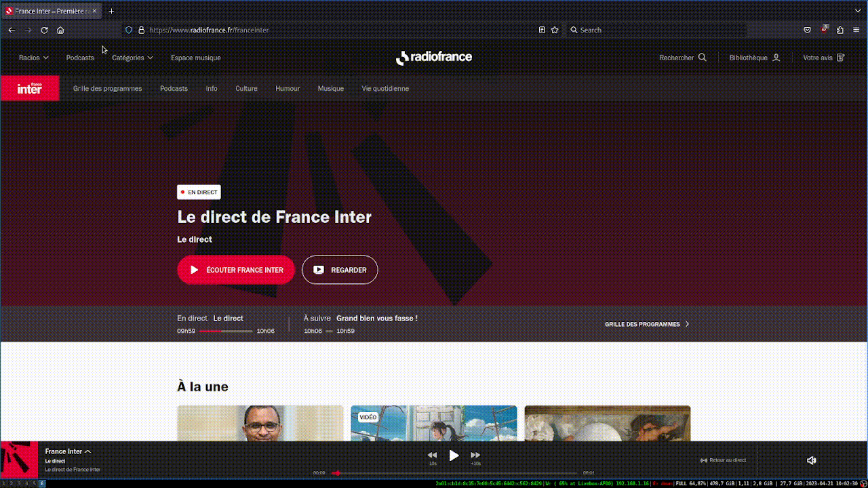Screen dimensions: 868x488
Task: Open Podcasts in top navigation
Action: (x=80, y=58)
